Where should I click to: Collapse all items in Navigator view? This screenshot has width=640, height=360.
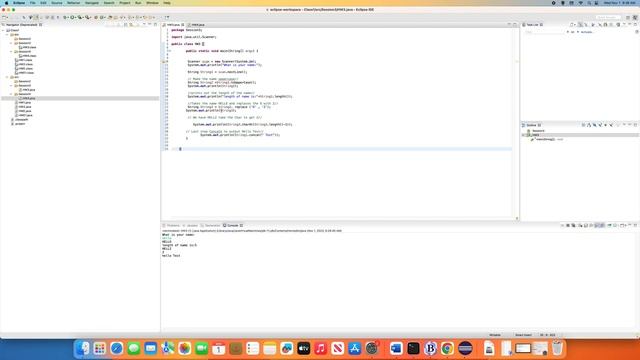pyautogui.click(x=126, y=25)
